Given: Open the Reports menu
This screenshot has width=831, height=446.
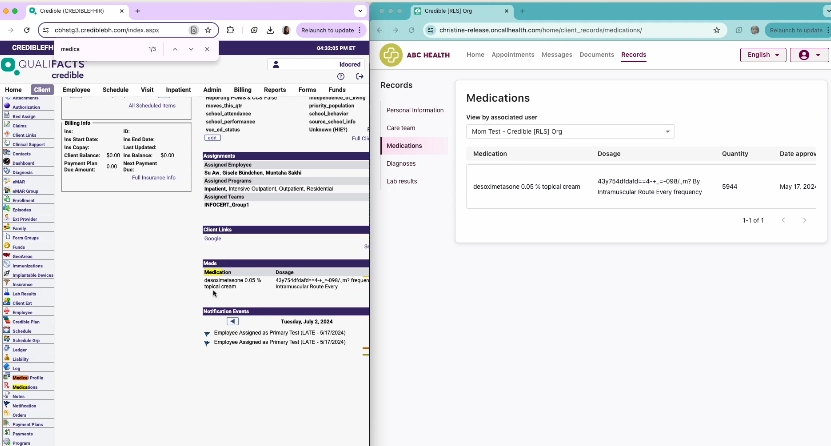Looking at the screenshot, I should pyautogui.click(x=275, y=90).
